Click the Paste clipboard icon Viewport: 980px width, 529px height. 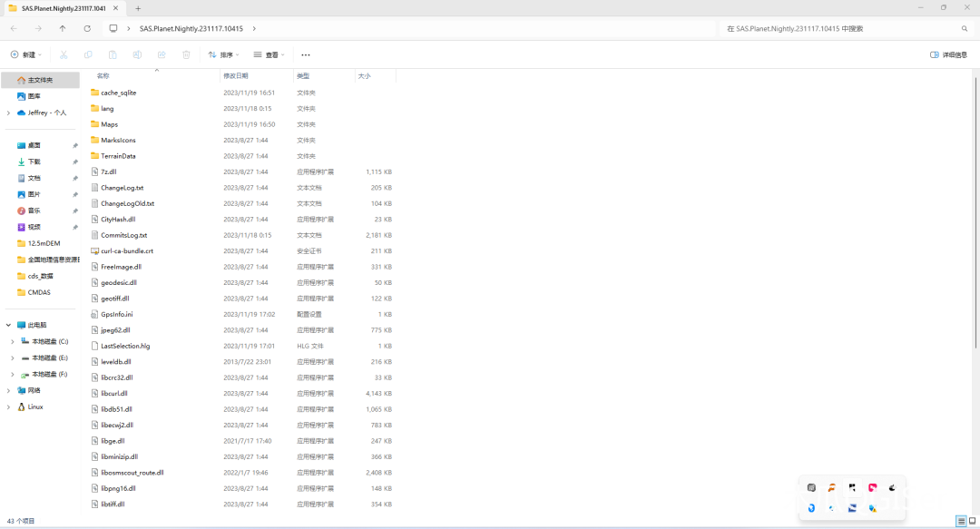(113, 55)
